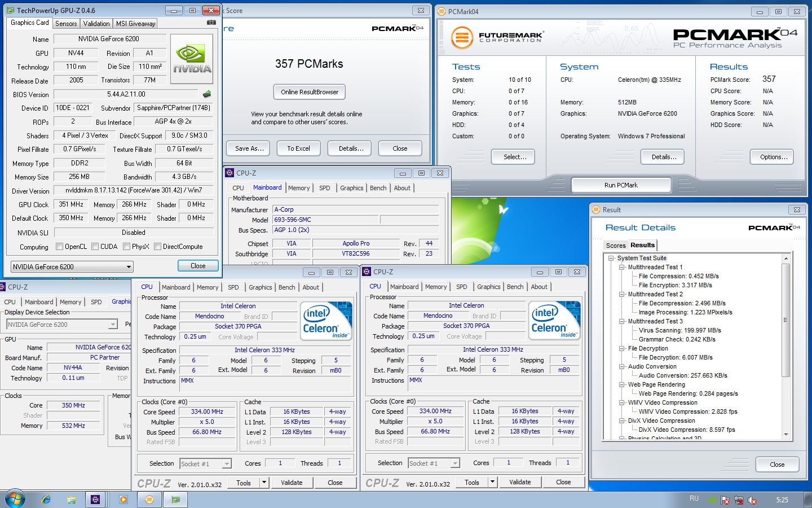Click the Tools dropdown arrow in middle CPU-Z

tap(264, 483)
